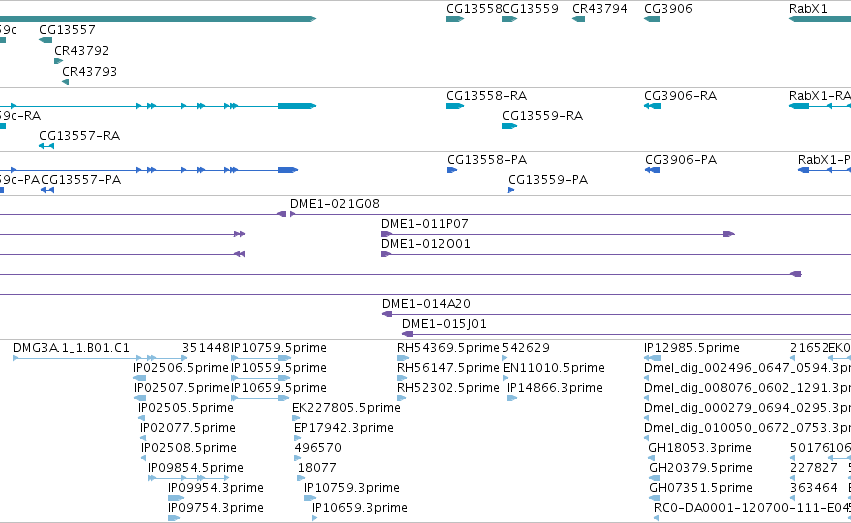Select the CR43793 gene label
The image size is (851, 523).
coord(90,72)
